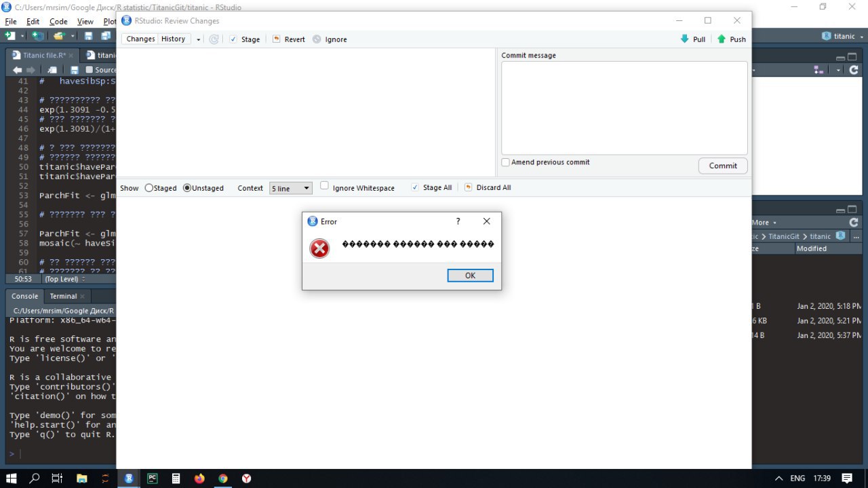The height and width of the screenshot is (488, 868).
Task: Open the titanic project dropdown
Action: click(842, 36)
